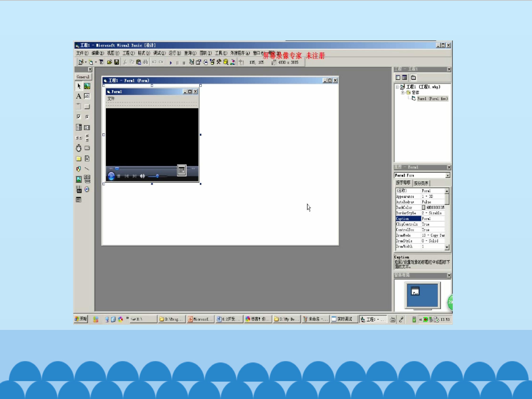Select the Windows Media Player control tool
This screenshot has width=532, height=399.
pos(87,190)
